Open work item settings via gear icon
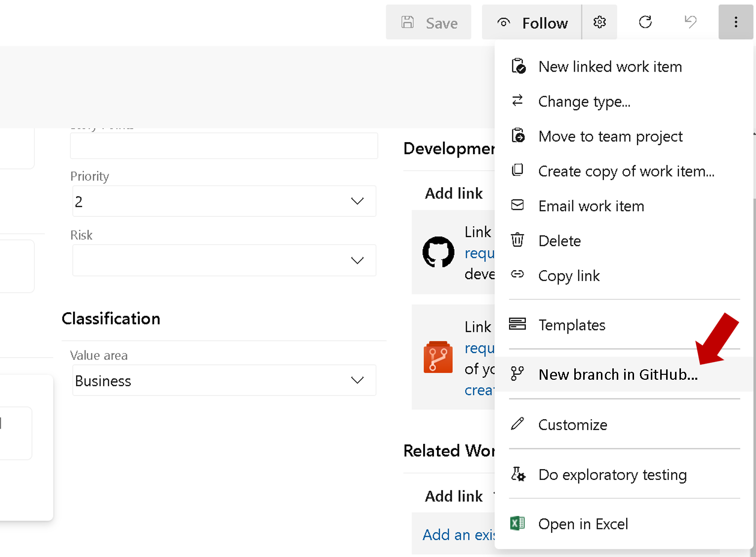The width and height of the screenshot is (756, 557). coord(599,22)
